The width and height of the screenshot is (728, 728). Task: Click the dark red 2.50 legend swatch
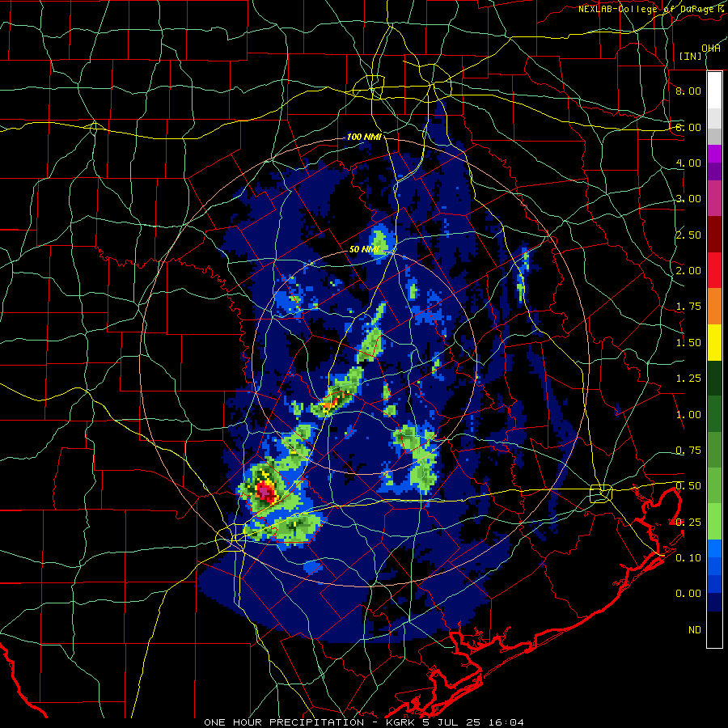click(x=714, y=235)
